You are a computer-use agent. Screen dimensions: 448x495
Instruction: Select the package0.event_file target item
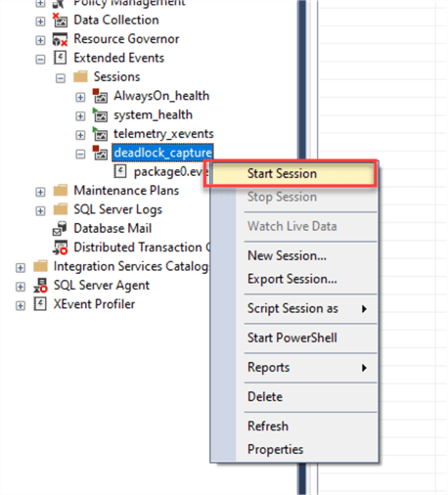(x=161, y=171)
